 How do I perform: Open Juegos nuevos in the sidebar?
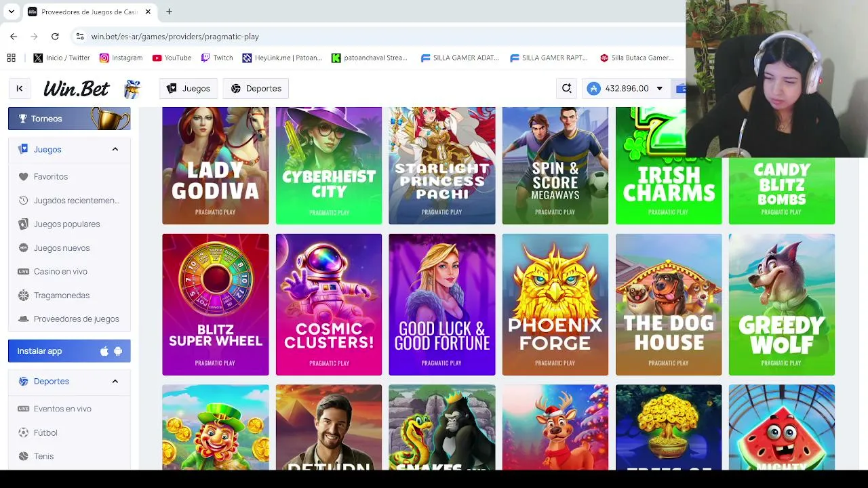coord(62,248)
